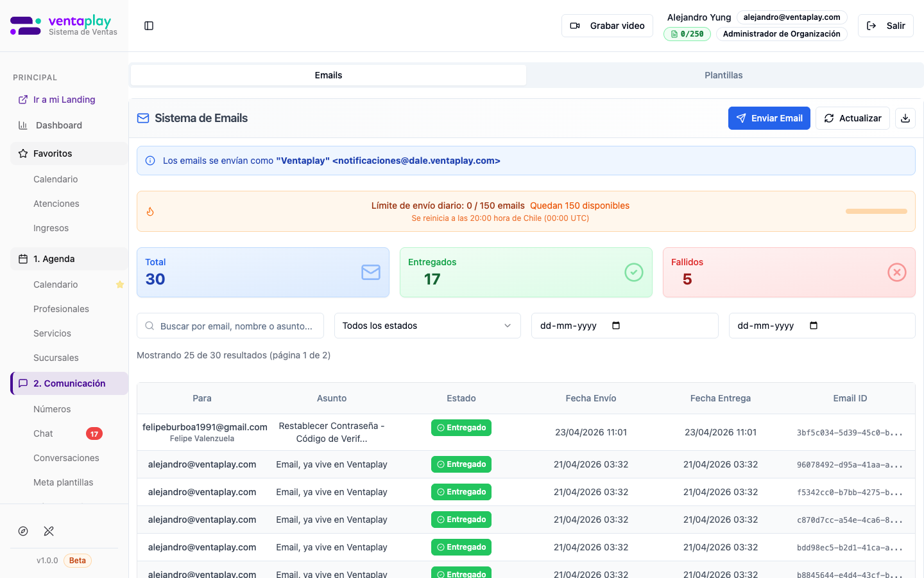This screenshot has height=578, width=924.
Task: Click the pencil-cross icon near sidebar bottom
Action: coord(49,531)
